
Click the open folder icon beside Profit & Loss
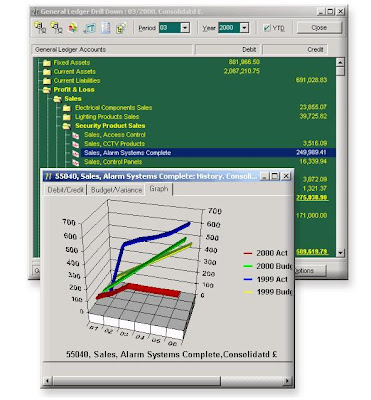tap(47, 90)
